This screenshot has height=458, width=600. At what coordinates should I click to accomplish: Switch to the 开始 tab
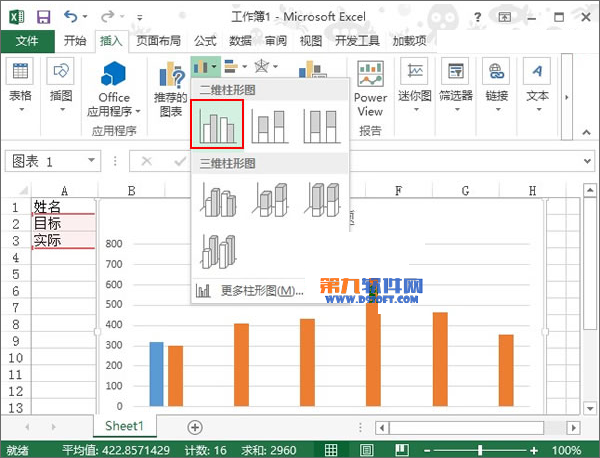pos(75,41)
